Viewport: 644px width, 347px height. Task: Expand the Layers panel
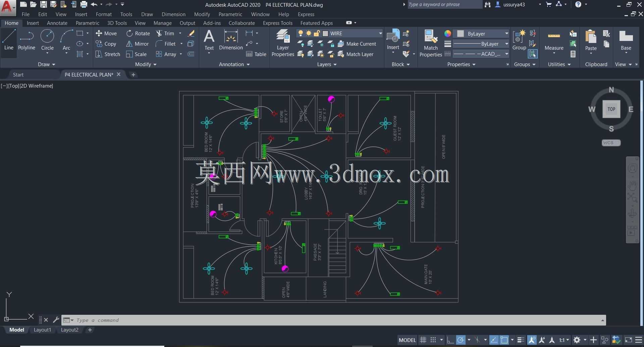tap(327, 64)
